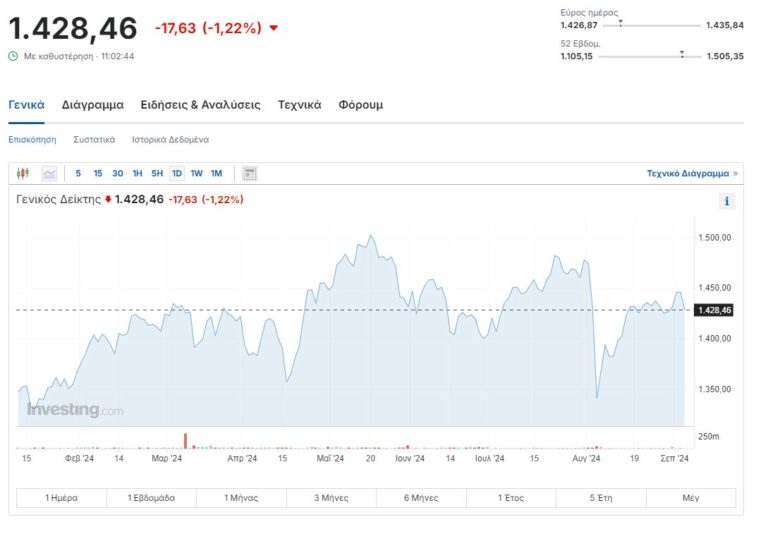Select the candlestick chart type icon
The width and height of the screenshot is (768, 546).
pos(24,173)
